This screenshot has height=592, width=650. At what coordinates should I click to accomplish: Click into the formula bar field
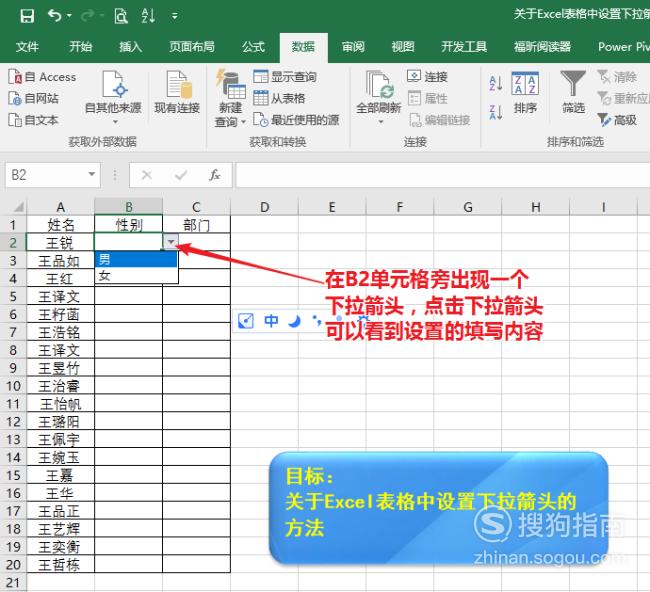tap(443, 175)
